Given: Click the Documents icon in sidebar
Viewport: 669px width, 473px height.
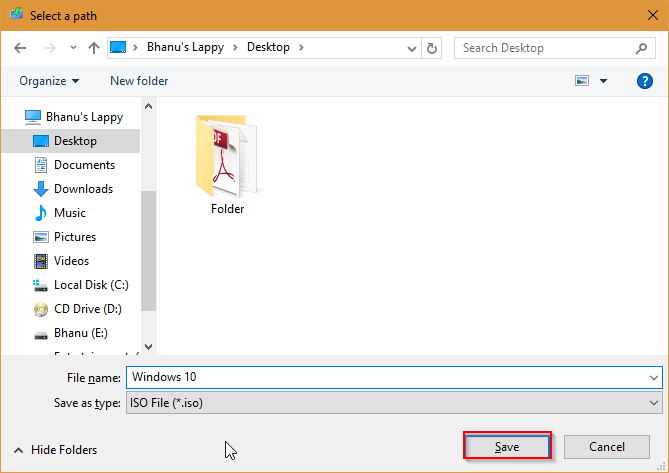Looking at the screenshot, I should 41,165.
